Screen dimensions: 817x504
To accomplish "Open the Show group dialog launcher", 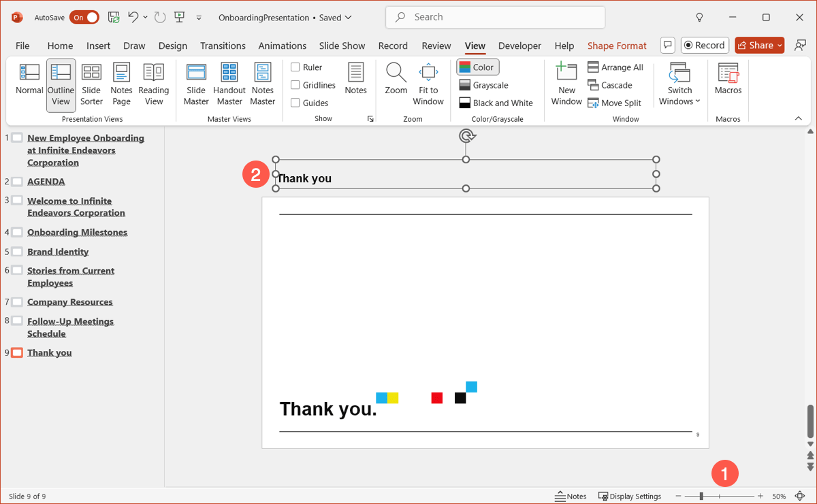I will coord(371,119).
